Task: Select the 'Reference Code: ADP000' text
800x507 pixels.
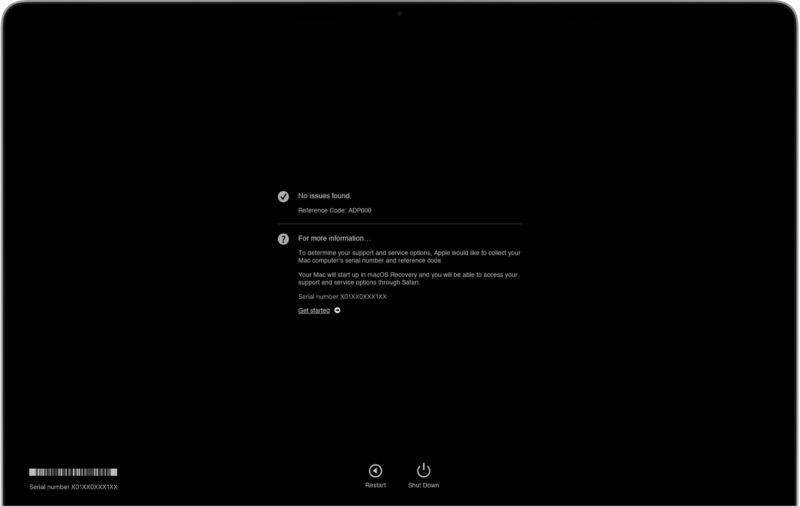Action: 335,210
